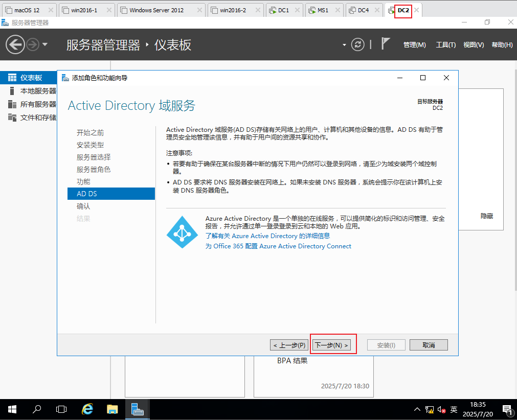Open 为 Office 365 配置 Azure AD Connect link
This screenshot has height=420, width=517.
click(278, 246)
